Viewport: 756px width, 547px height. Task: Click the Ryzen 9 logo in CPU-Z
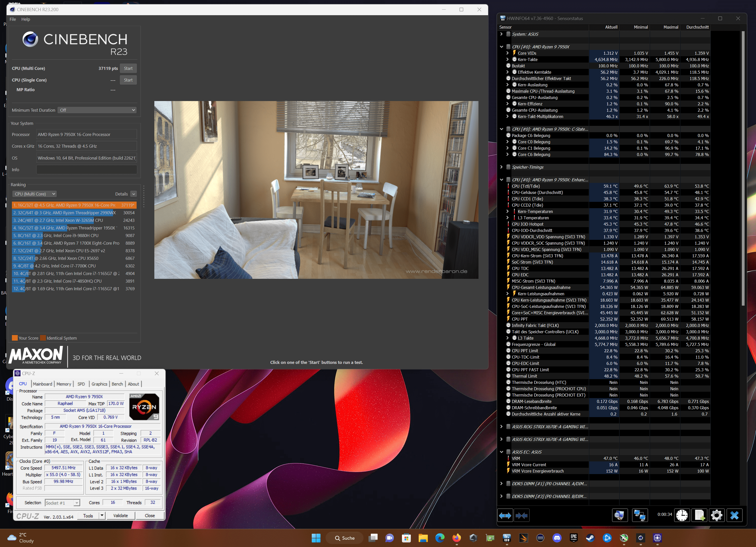tap(144, 407)
